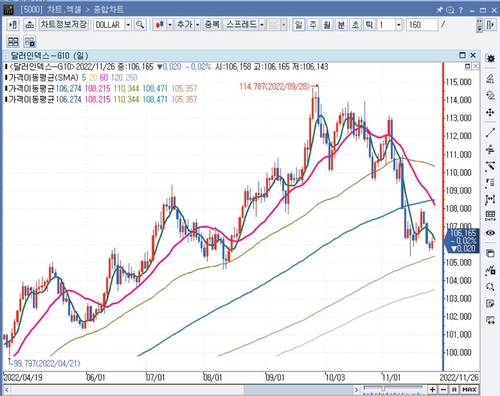Maximize the 달러인덱스-G10 chart pane
Screen dimensions: 500x396
(462, 55)
